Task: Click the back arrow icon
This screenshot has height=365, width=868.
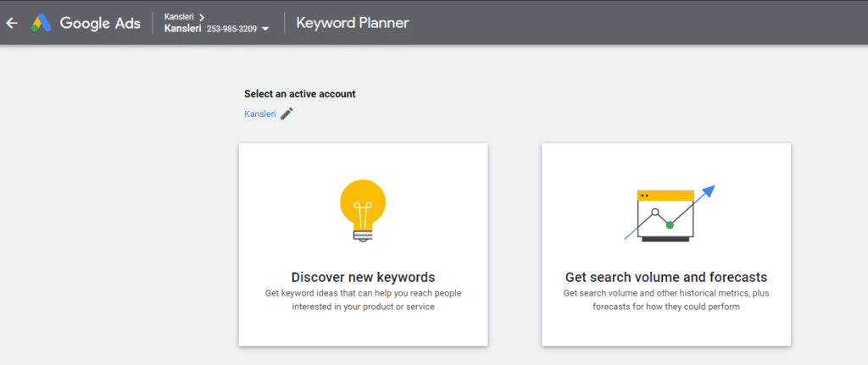Action: point(12,23)
